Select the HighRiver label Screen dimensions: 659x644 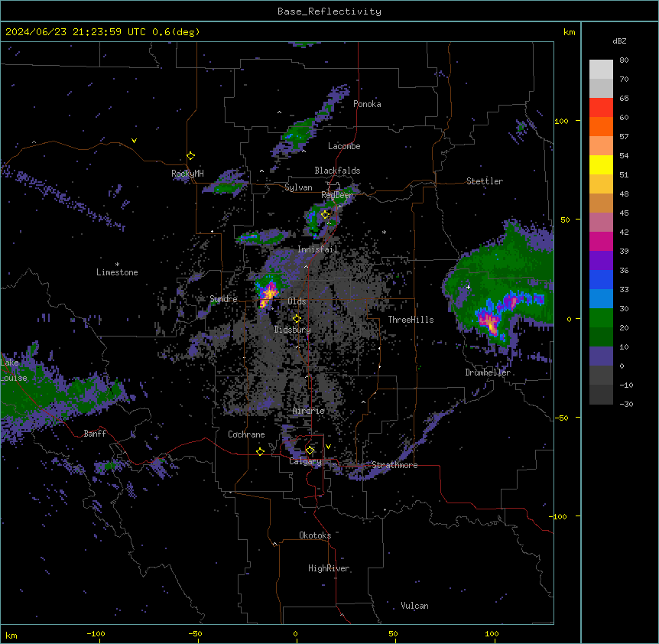[x=329, y=568]
